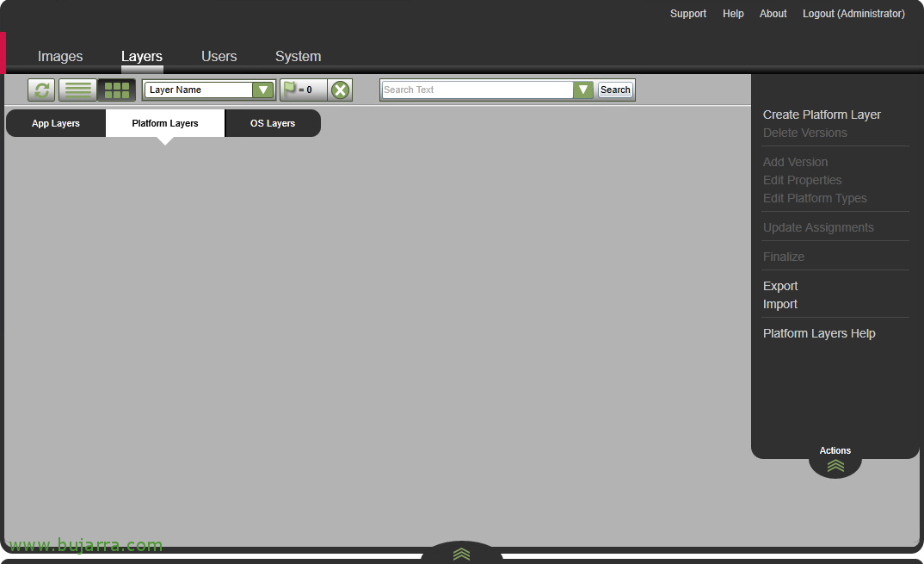Choose Export in the Actions panel
This screenshot has width=924, height=564.
tap(780, 286)
